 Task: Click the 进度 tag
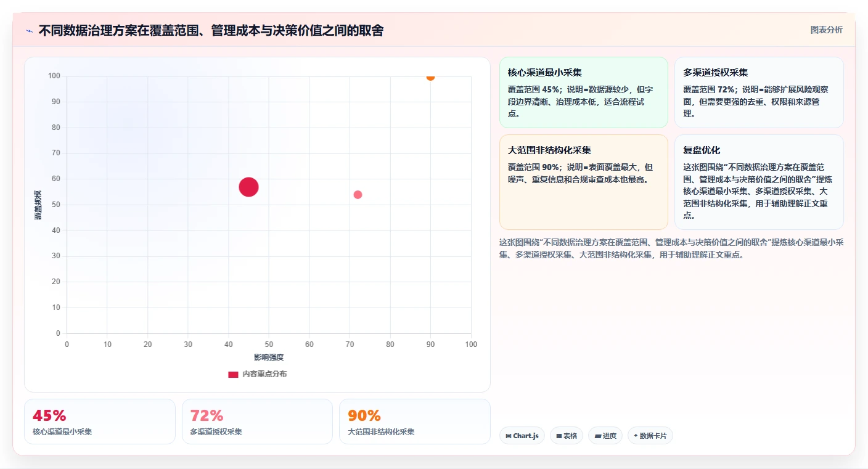pyautogui.click(x=605, y=436)
